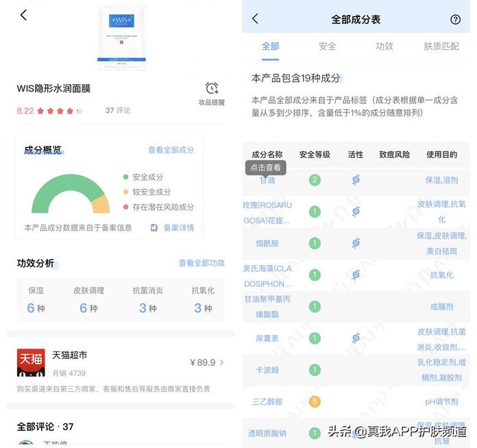Open the 玫瑰(ROSA RUGOSA) extract ingredient

tap(267, 212)
